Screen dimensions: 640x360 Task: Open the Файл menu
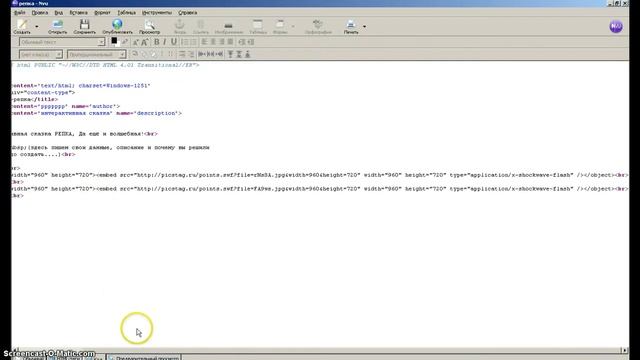(20, 13)
